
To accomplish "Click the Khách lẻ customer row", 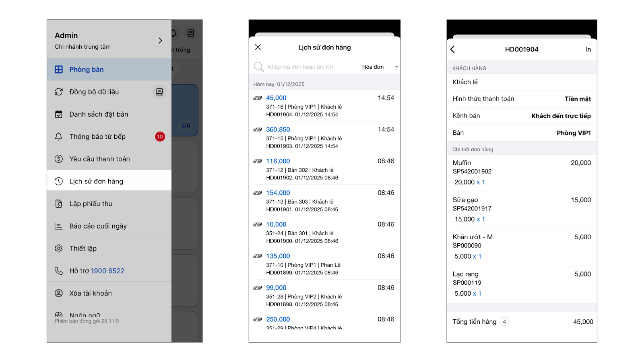I will (x=522, y=82).
